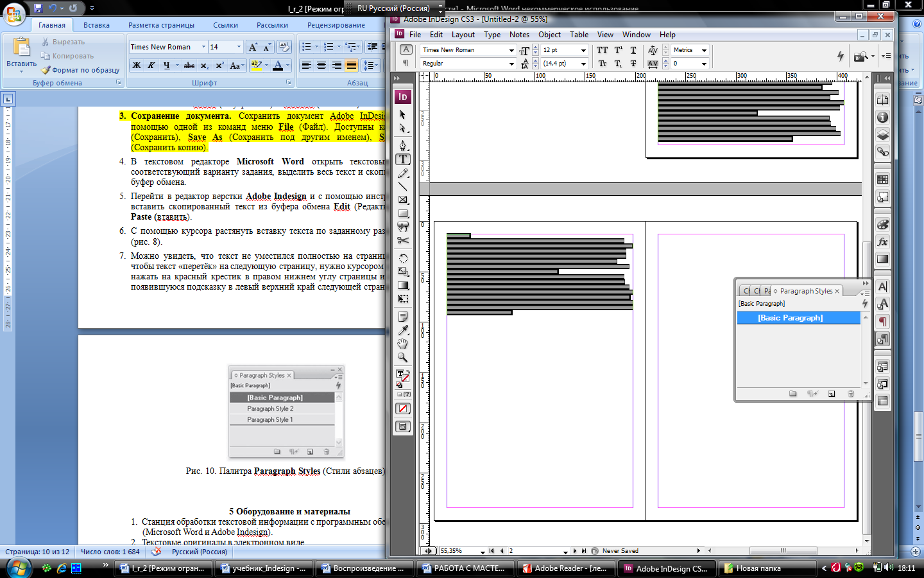Toggle Strikethrough in InDesign control panel
Screen dimensions: 924x578
[633, 63]
